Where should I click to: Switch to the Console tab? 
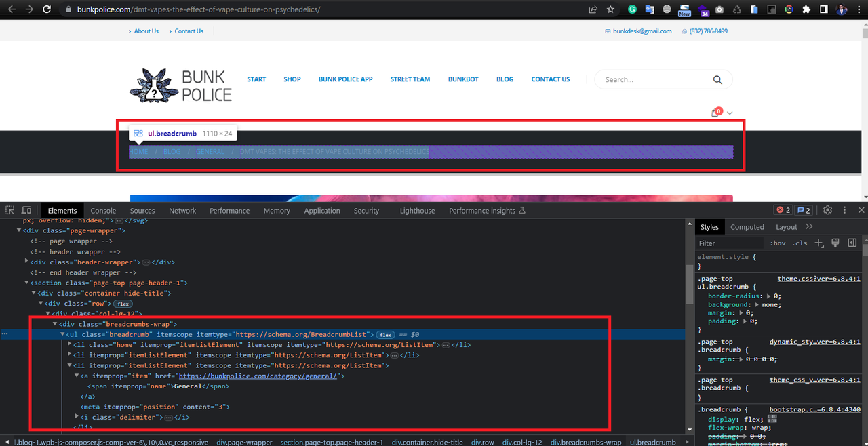coord(104,211)
